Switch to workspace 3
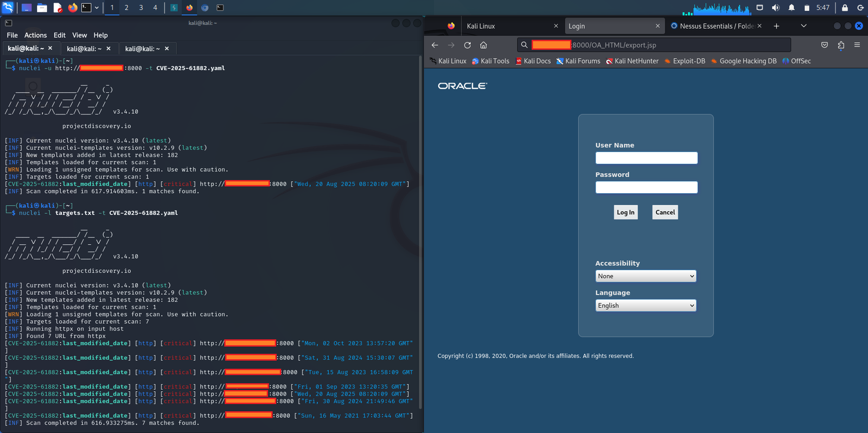 point(141,8)
